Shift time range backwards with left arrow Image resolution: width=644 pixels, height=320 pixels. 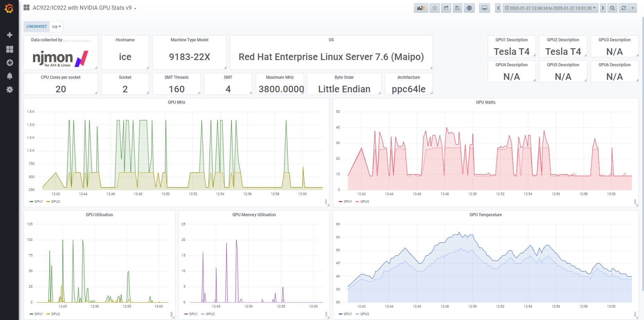pyautogui.click(x=498, y=8)
